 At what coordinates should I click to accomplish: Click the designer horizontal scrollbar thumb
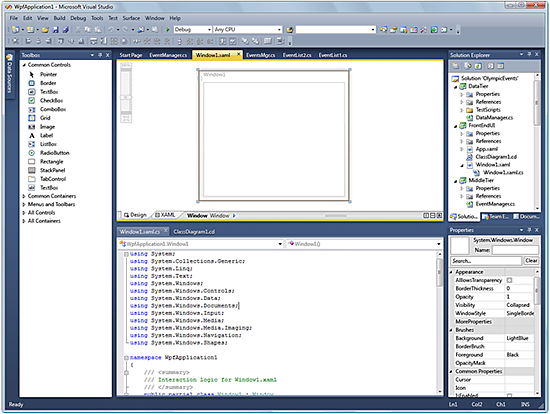pos(336,216)
